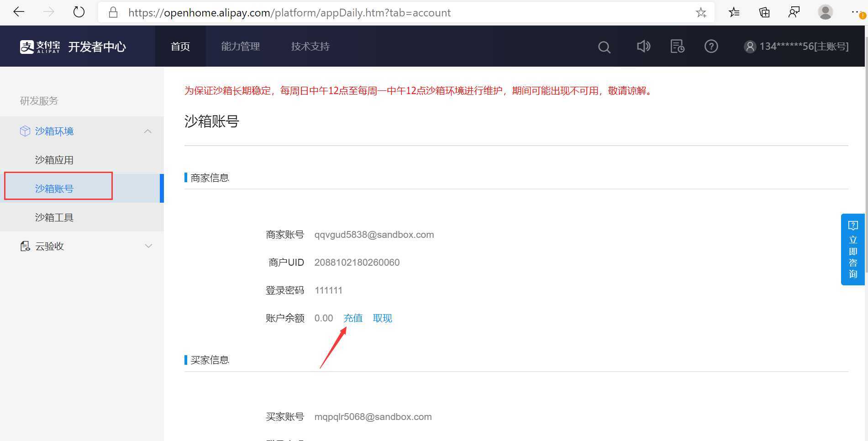
Task: Click the announcement speaker icon
Action: 643,46
